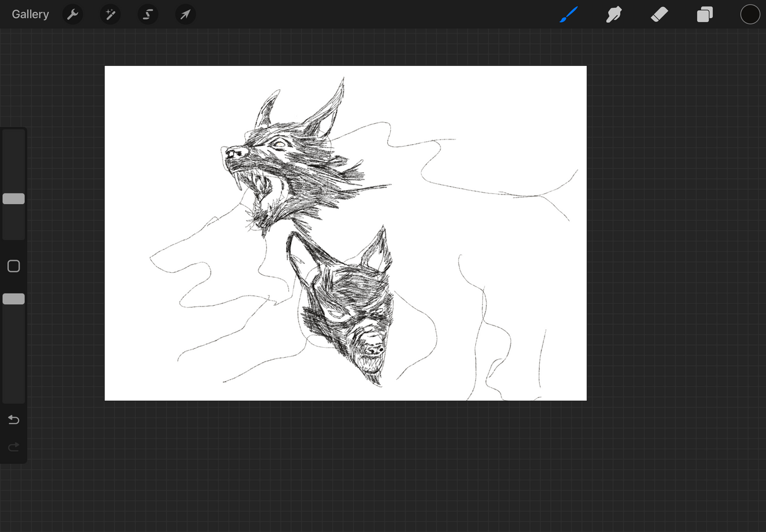Image resolution: width=766 pixels, height=532 pixels.
Task: Redo the stroke with the greyed arrow
Action: coord(14,447)
